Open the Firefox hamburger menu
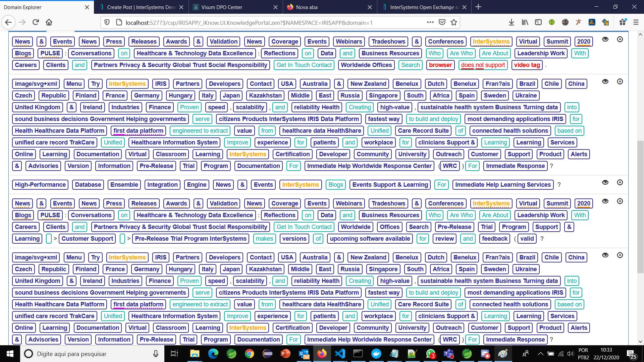This screenshot has height=362, width=644. (636, 22)
